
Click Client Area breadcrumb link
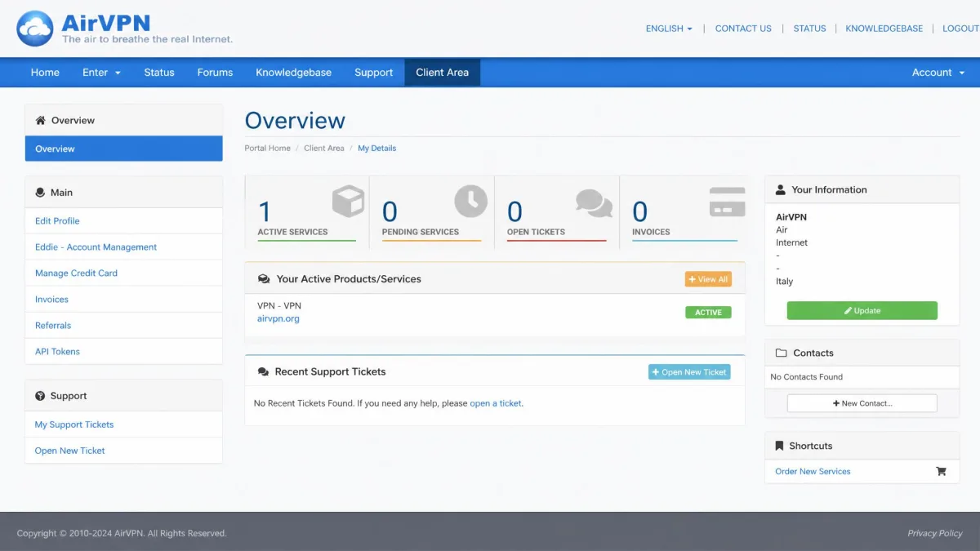(324, 149)
